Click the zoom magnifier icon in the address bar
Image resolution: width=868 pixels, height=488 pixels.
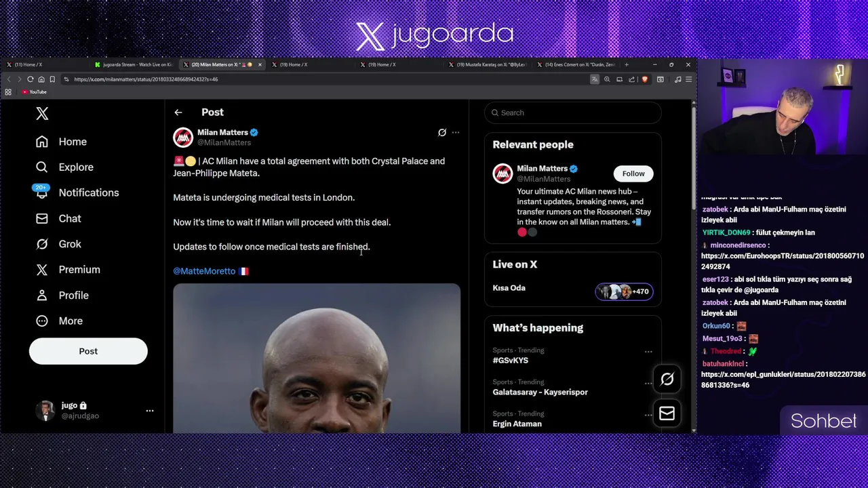point(607,79)
